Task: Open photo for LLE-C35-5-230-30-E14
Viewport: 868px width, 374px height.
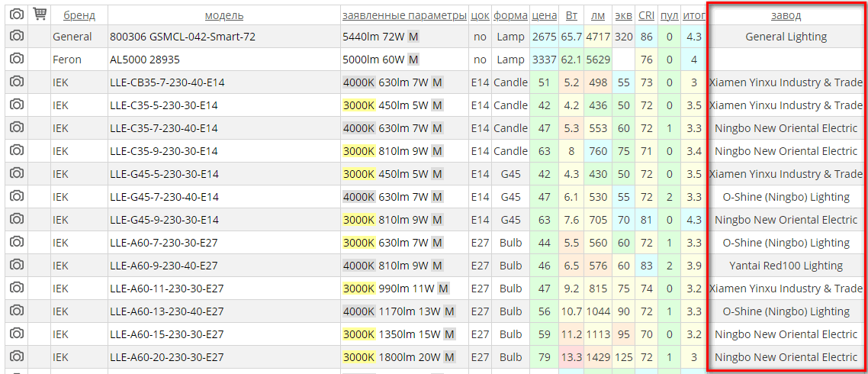Action: (x=17, y=105)
